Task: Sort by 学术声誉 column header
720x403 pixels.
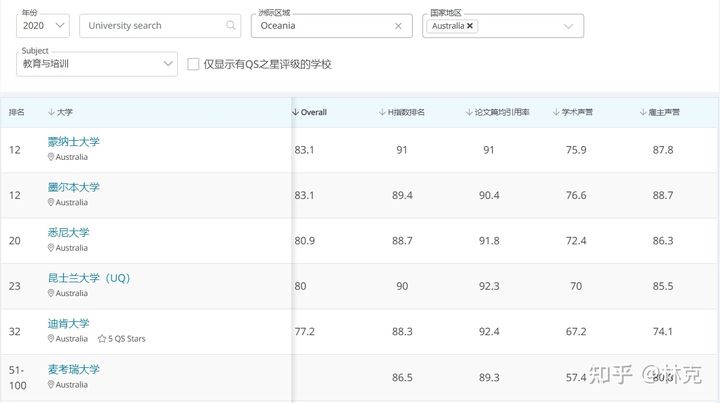Action: pos(573,112)
